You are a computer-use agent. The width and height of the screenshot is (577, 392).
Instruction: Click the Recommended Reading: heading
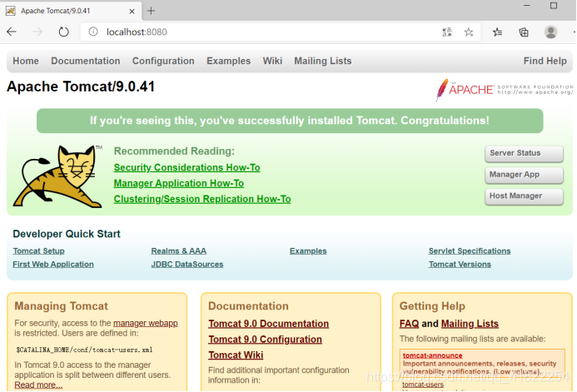tap(174, 151)
